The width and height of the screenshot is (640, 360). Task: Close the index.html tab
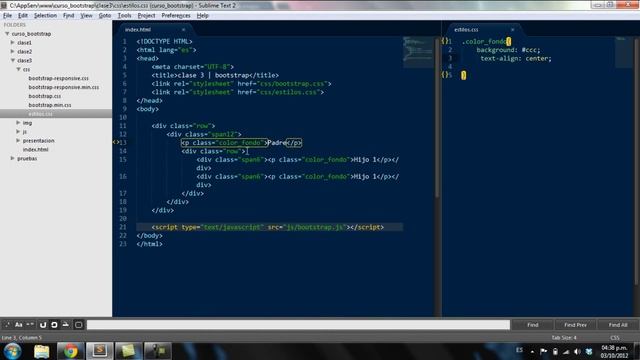pos(183,30)
